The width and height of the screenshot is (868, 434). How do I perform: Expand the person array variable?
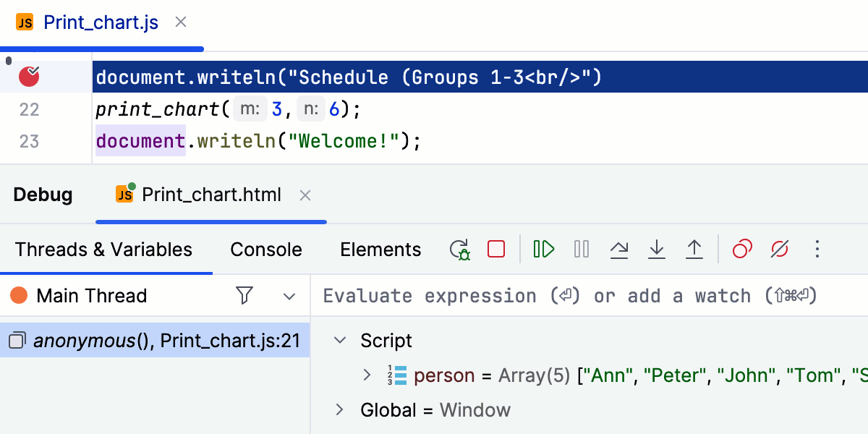[x=367, y=375]
